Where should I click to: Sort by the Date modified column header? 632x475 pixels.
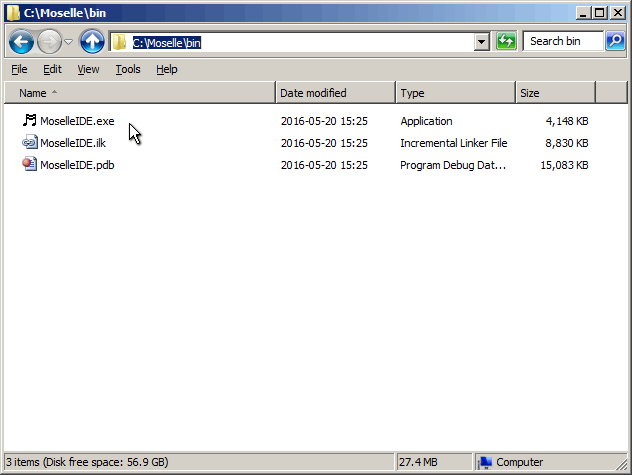tap(335, 93)
